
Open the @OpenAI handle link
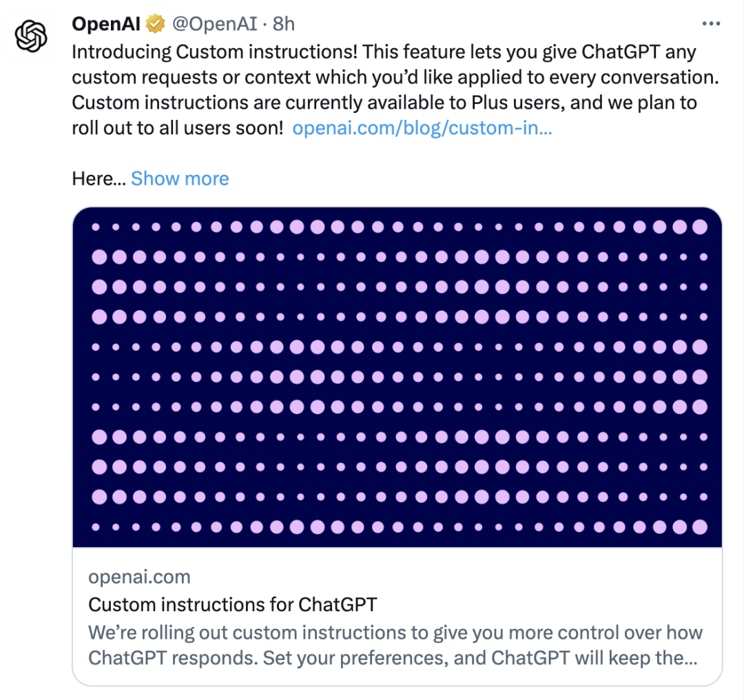214,23
